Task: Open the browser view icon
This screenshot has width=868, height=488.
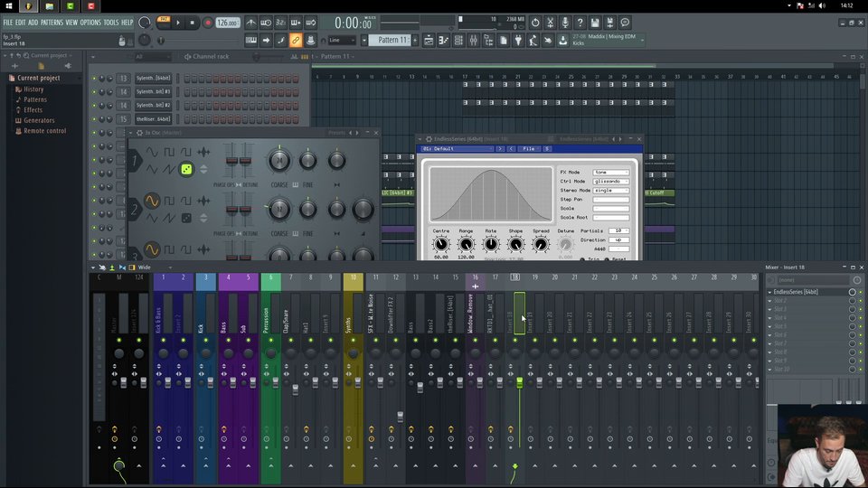Action: click(488, 40)
